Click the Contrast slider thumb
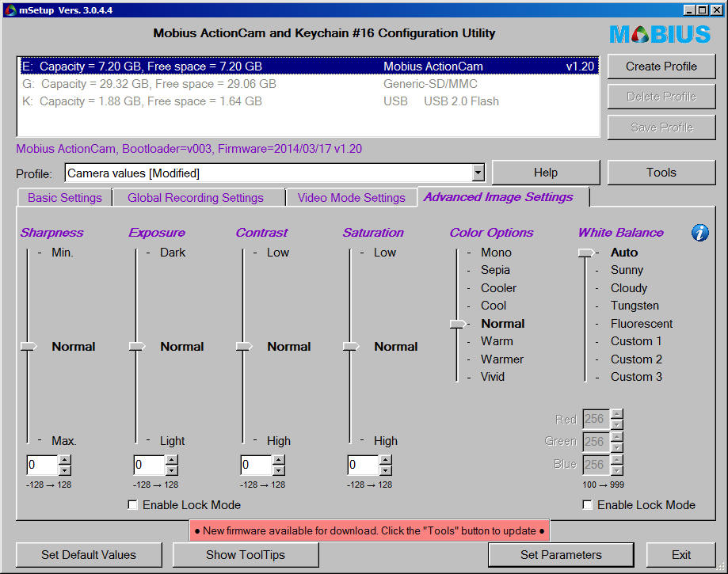The image size is (728, 574). (x=244, y=346)
